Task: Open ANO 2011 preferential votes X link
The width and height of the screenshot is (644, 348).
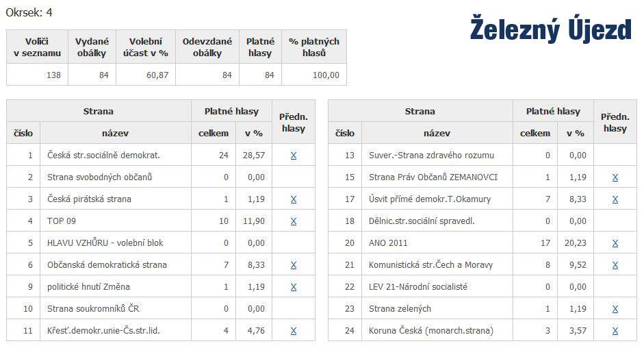Action: pos(615,243)
